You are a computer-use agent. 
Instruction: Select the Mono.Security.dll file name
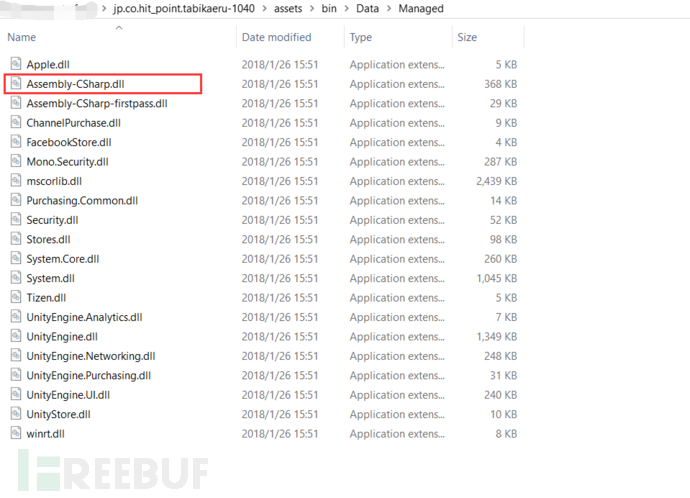coord(67,162)
